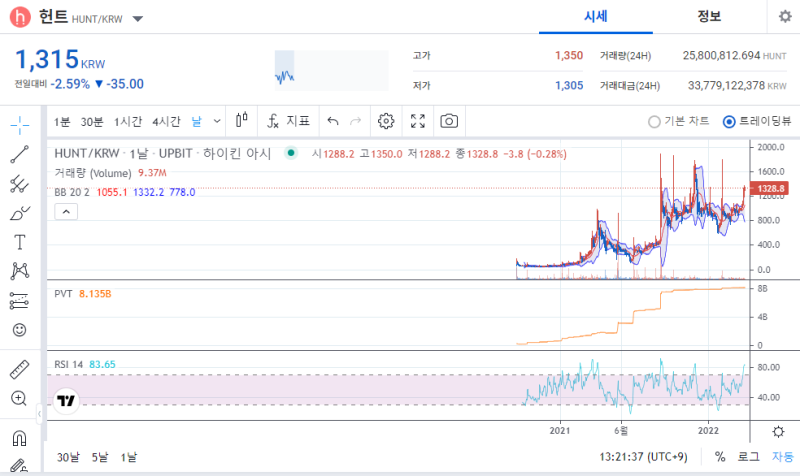Select the forecast and measurement tool
This screenshot has width=800, height=476.
click(19, 300)
